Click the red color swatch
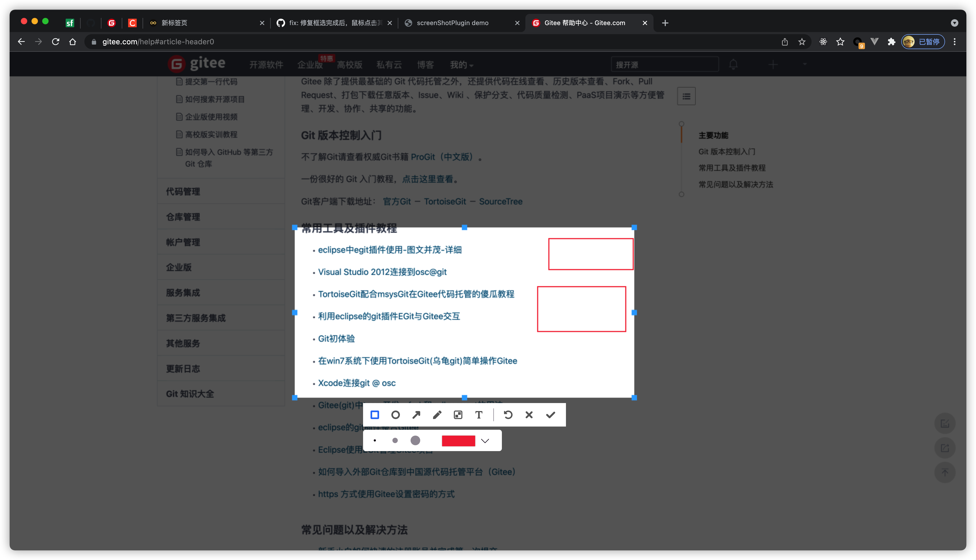This screenshot has width=976, height=560. 458,441
